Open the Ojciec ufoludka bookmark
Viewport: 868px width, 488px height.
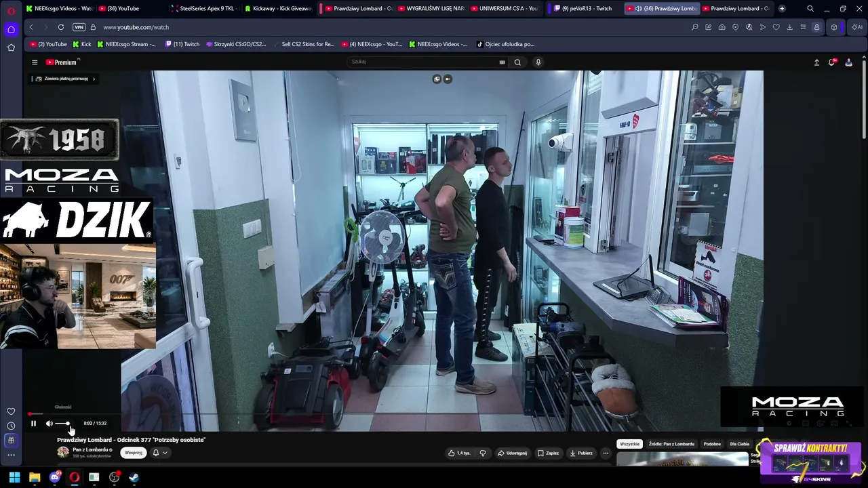click(505, 44)
